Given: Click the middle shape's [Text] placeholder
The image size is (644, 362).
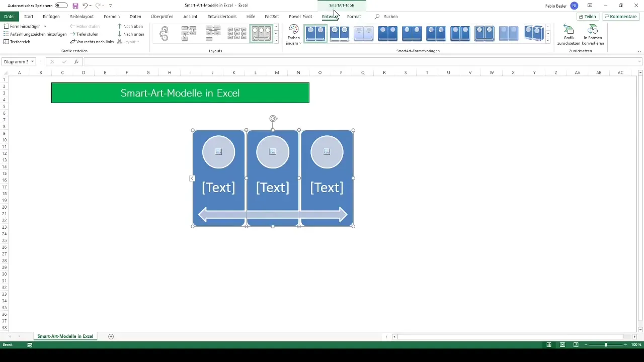Looking at the screenshot, I should [x=273, y=187].
